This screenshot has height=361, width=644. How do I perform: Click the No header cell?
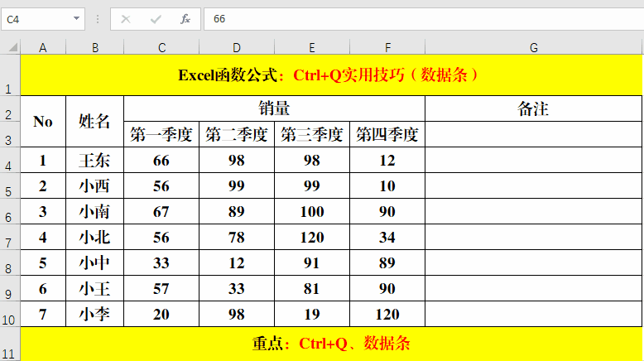pyautogui.click(x=43, y=122)
